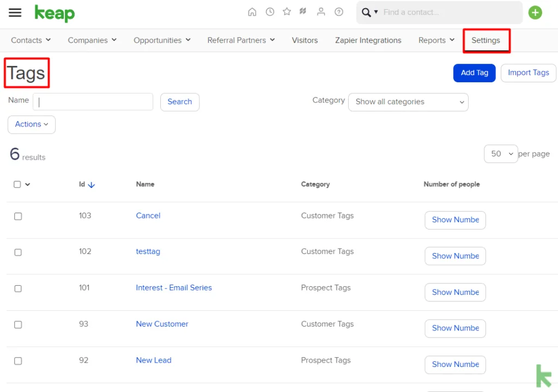Check the box for New Lead tag
This screenshot has width=558, height=392.
coord(18,361)
